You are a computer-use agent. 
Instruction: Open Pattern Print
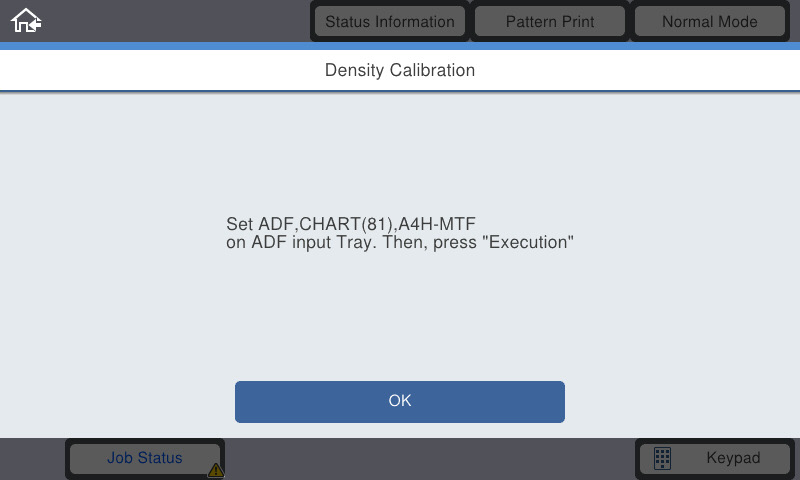coord(549,21)
